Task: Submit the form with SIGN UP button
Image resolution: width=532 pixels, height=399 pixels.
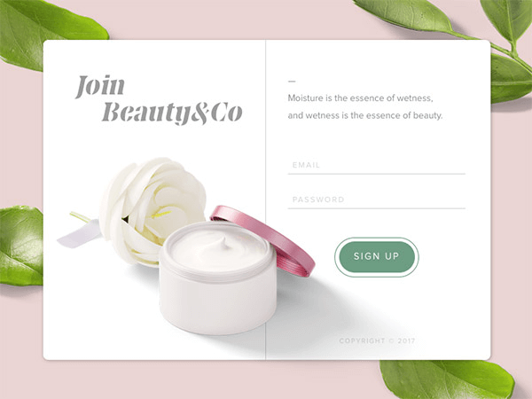Action: click(x=377, y=257)
